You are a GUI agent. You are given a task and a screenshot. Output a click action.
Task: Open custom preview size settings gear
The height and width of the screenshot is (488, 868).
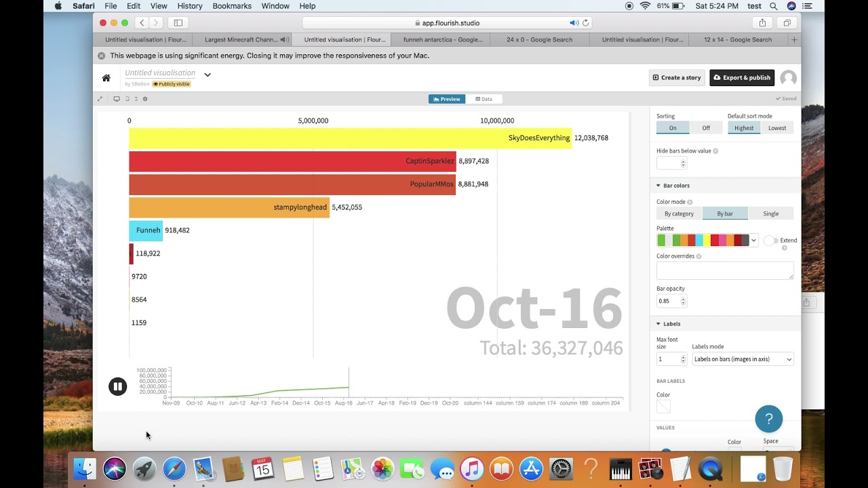click(x=145, y=99)
